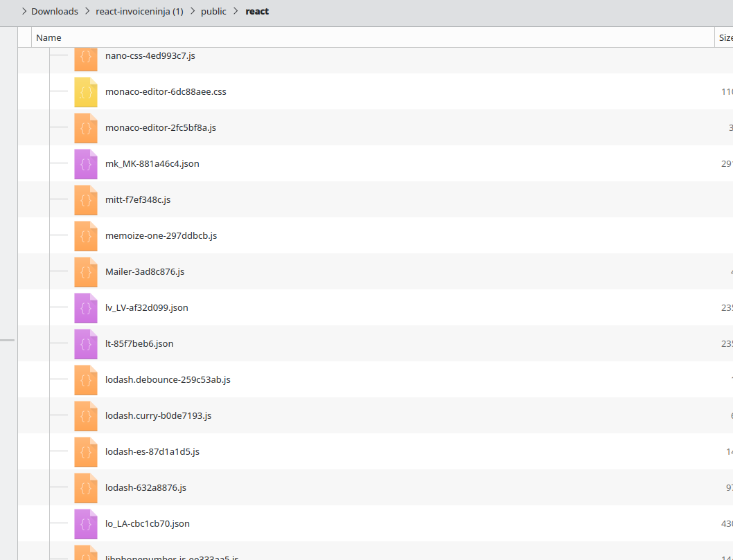Navigate to Downloads in the breadcrumb
The image size is (733, 560).
click(x=55, y=11)
